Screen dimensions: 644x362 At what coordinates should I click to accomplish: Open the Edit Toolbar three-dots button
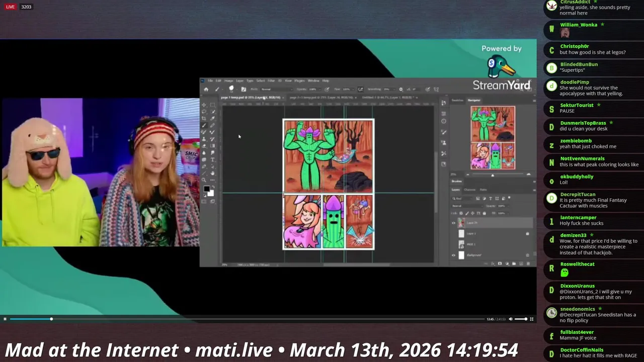212,180
